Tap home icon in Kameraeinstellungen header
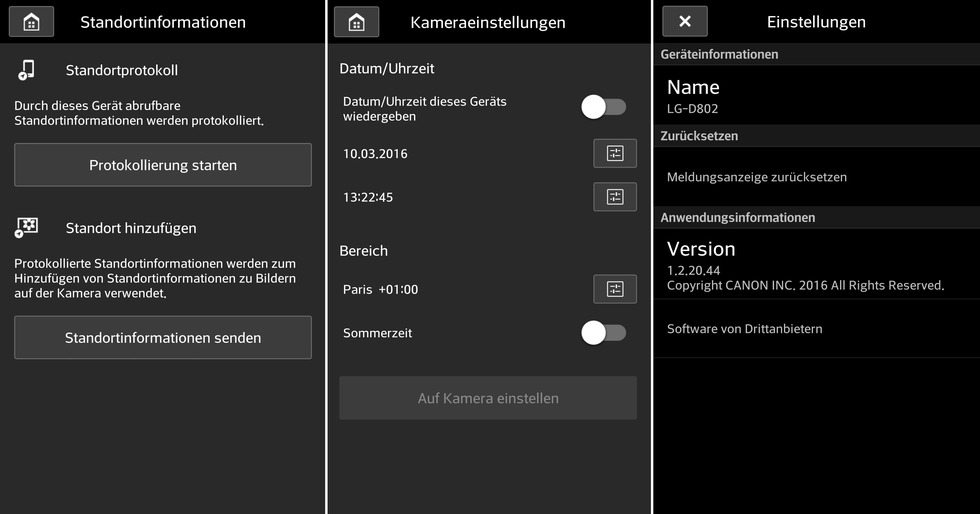The height and width of the screenshot is (514, 980). [x=356, y=21]
